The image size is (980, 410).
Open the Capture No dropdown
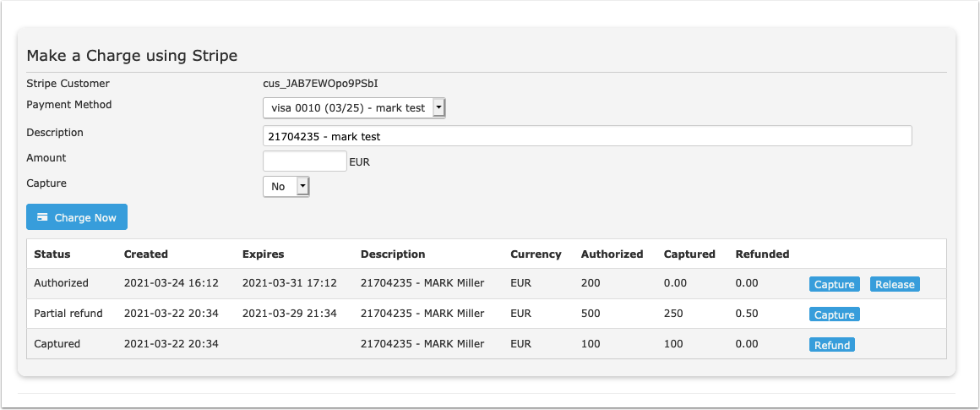click(286, 186)
